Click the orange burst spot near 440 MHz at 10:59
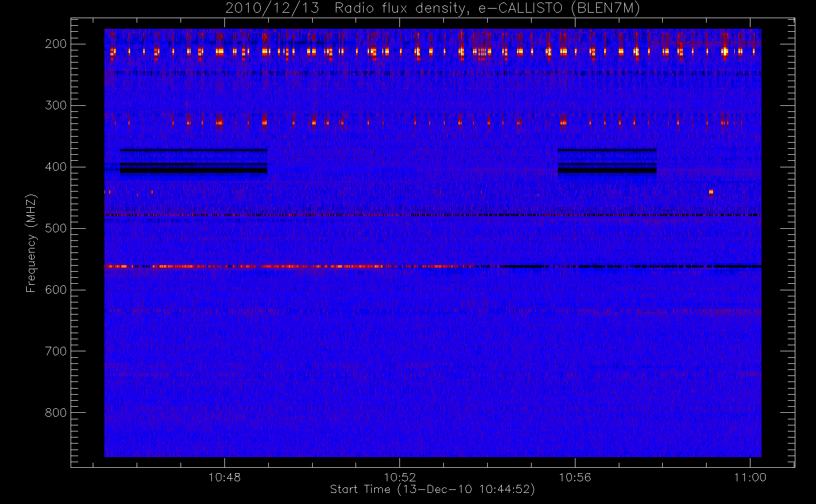The image size is (816, 504). 711,192
